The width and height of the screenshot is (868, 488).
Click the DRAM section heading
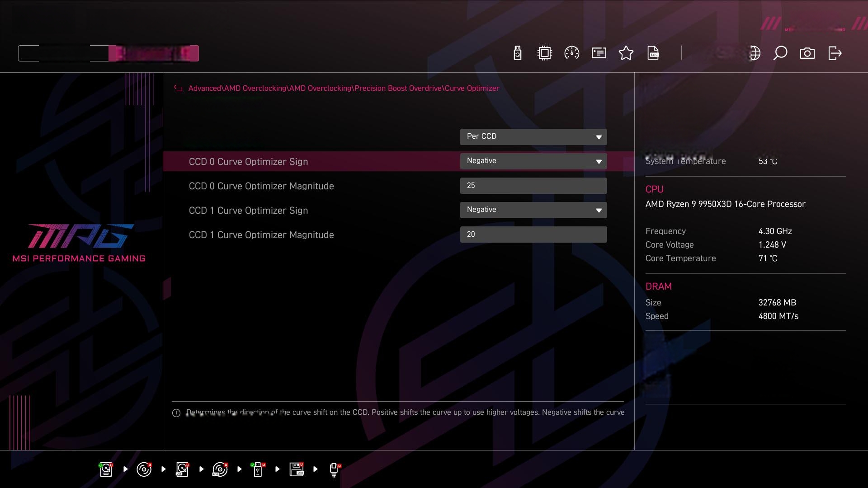(x=658, y=286)
